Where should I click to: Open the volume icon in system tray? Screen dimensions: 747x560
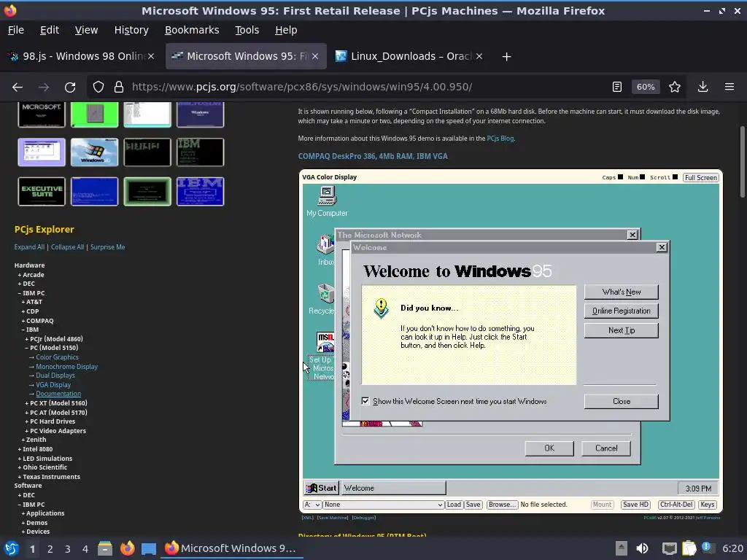click(642, 548)
